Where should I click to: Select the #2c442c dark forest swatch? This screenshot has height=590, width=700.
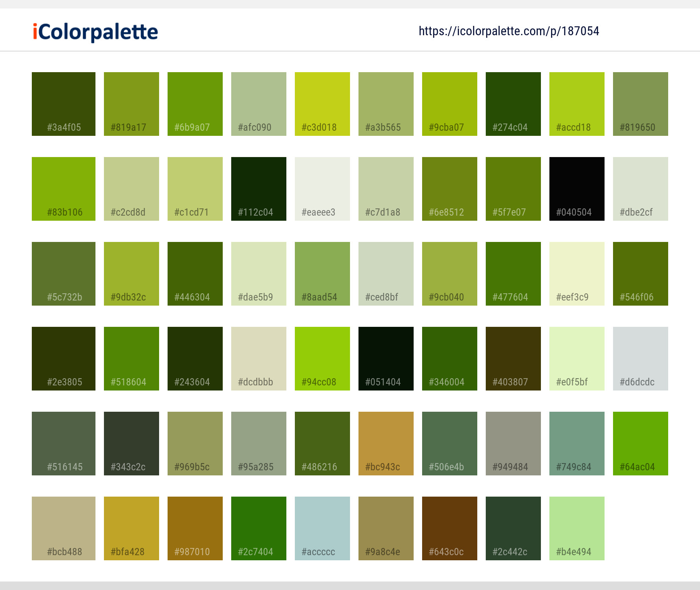pos(513,528)
